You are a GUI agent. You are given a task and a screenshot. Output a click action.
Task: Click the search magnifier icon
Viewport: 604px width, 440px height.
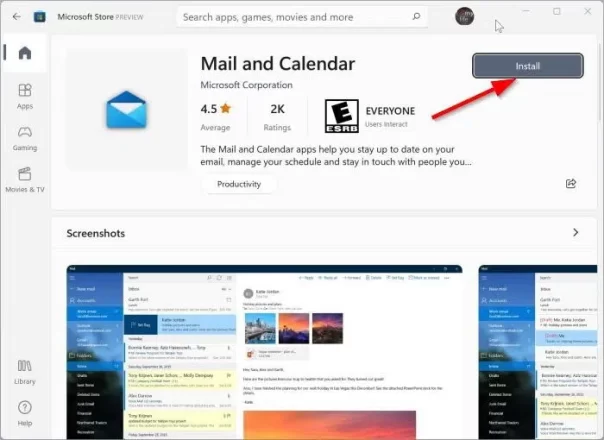coord(416,17)
